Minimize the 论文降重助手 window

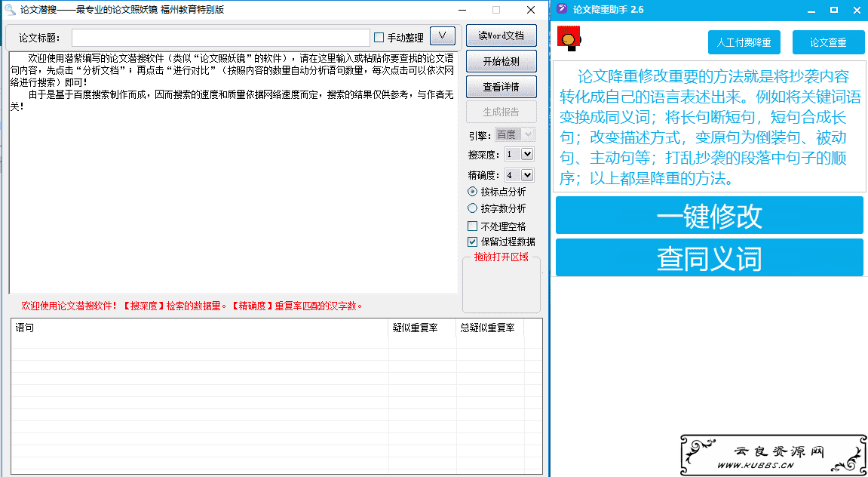click(x=811, y=10)
